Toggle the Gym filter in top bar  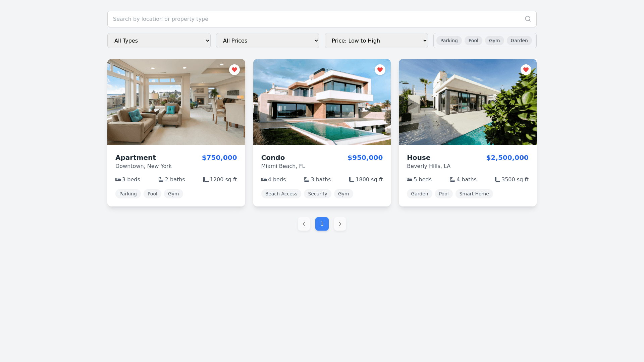coord(494,41)
